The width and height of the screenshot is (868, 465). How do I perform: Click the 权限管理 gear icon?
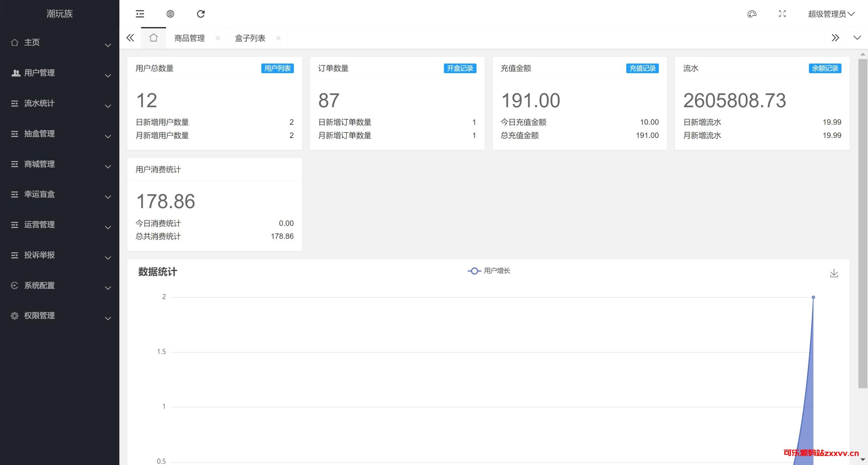(x=15, y=316)
